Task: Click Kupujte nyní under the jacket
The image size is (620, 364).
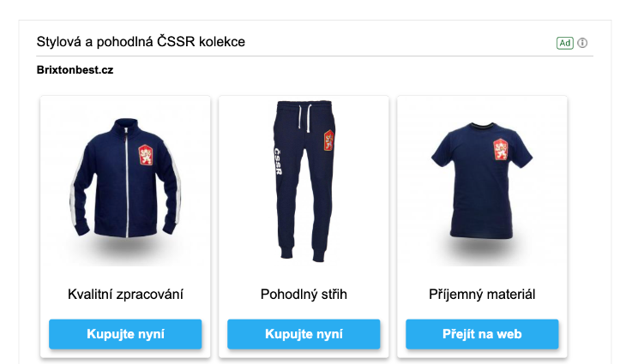Action: click(x=125, y=334)
